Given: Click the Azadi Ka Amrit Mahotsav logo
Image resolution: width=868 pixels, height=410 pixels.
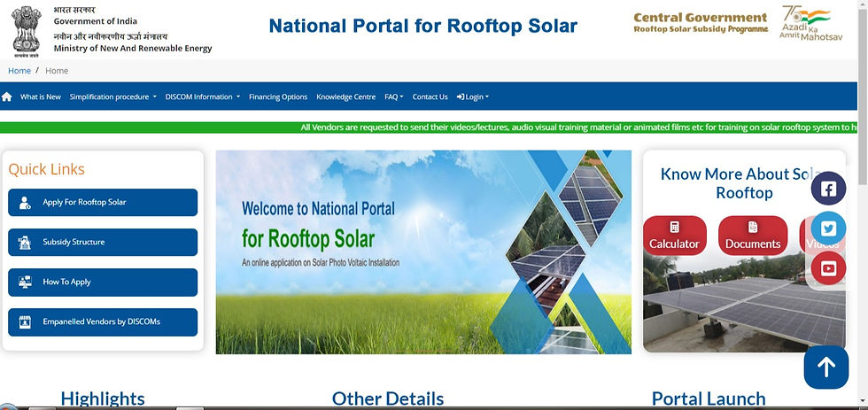Looking at the screenshot, I should click(x=810, y=23).
